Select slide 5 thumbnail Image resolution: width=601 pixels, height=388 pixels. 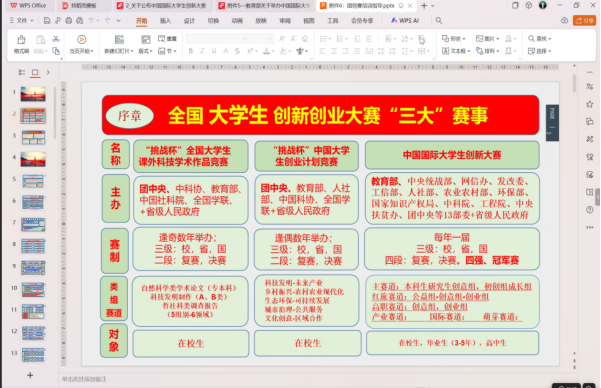(x=33, y=181)
